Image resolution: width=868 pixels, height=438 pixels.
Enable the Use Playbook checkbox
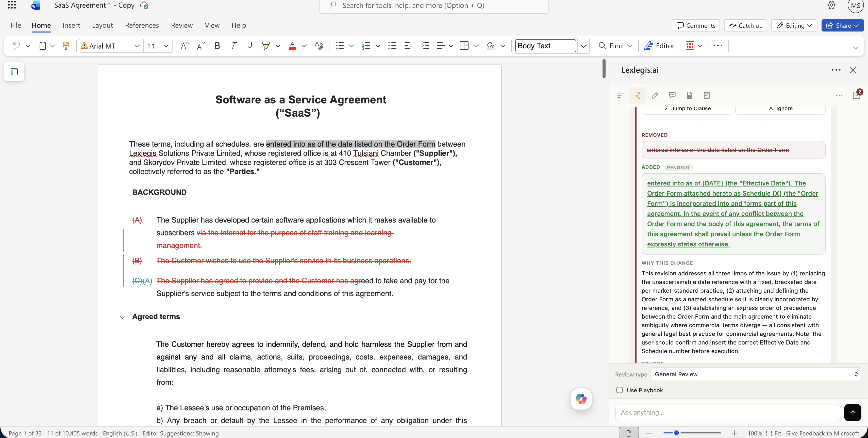coord(619,390)
